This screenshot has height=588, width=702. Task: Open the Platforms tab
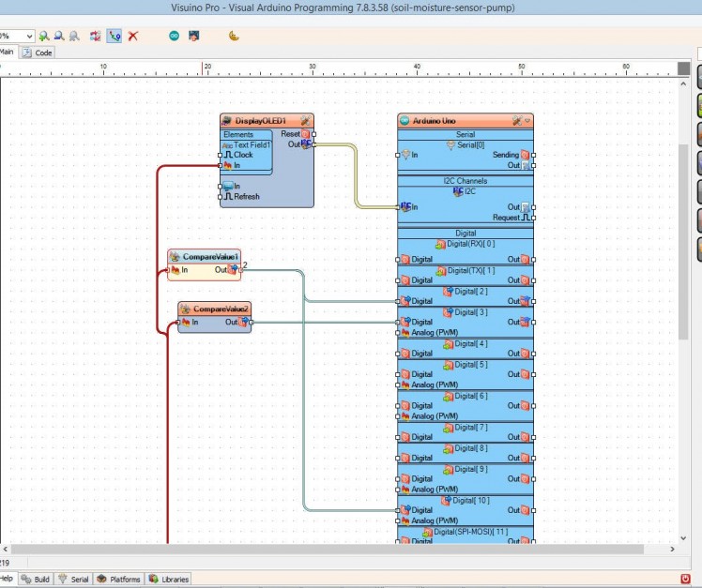(x=119, y=580)
